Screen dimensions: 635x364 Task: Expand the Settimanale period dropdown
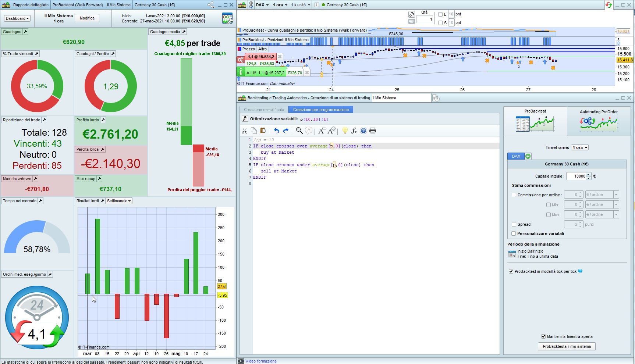point(119,201)
